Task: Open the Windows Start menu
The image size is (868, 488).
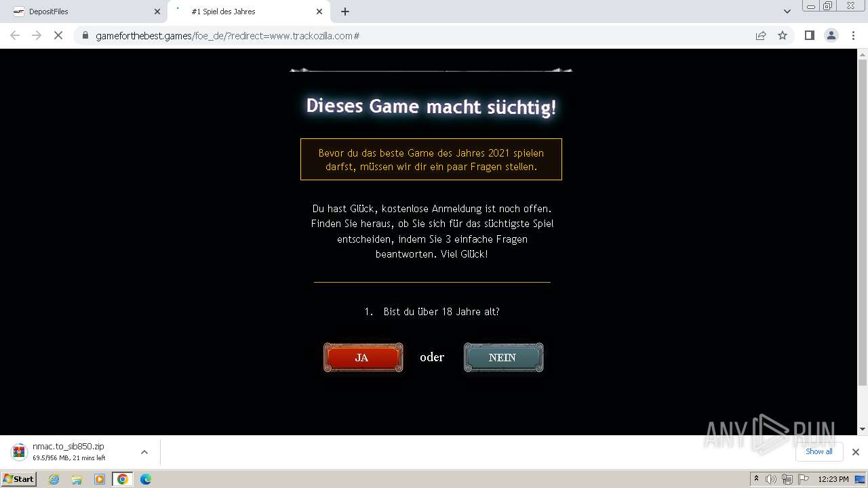Action: pyautogui.click(x=18, y=479)
